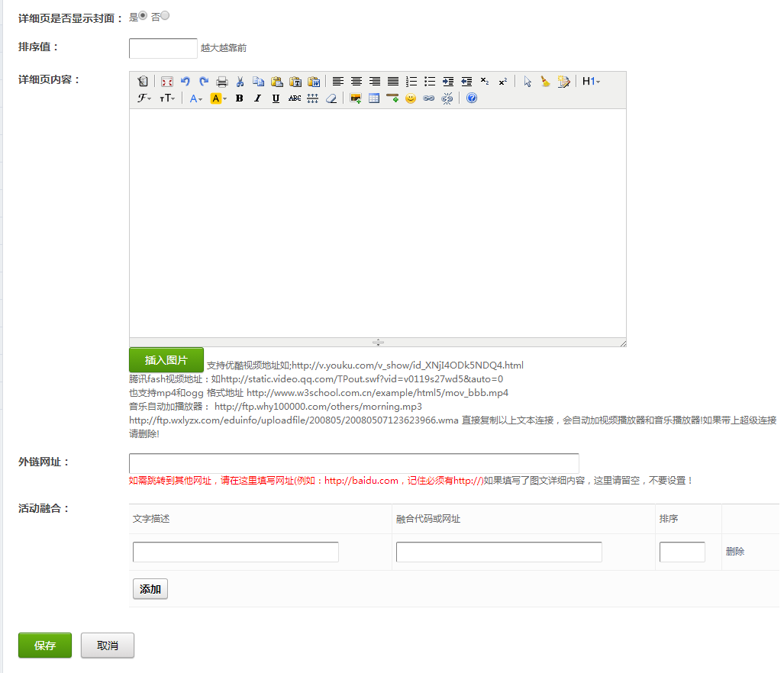Click the ordered list icon
Viewport: 784px width, 673px height.
tap(411, 81)
